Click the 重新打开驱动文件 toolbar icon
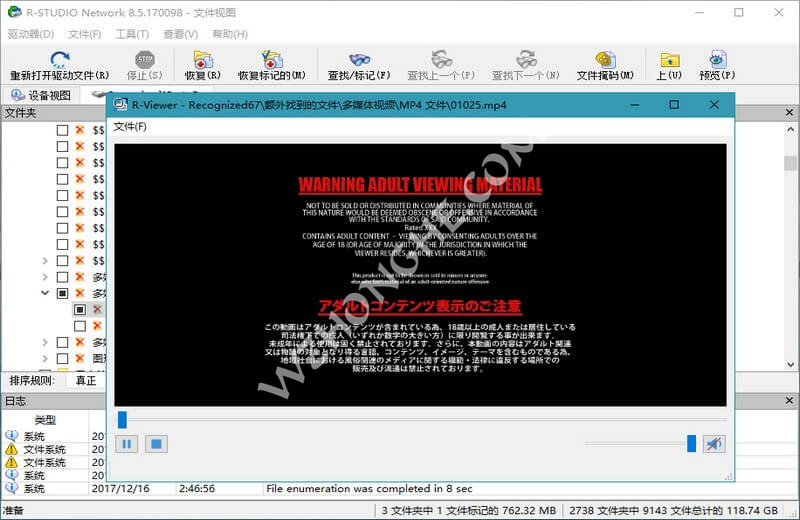This screenshot has width=800, height=520. [59, 60]
